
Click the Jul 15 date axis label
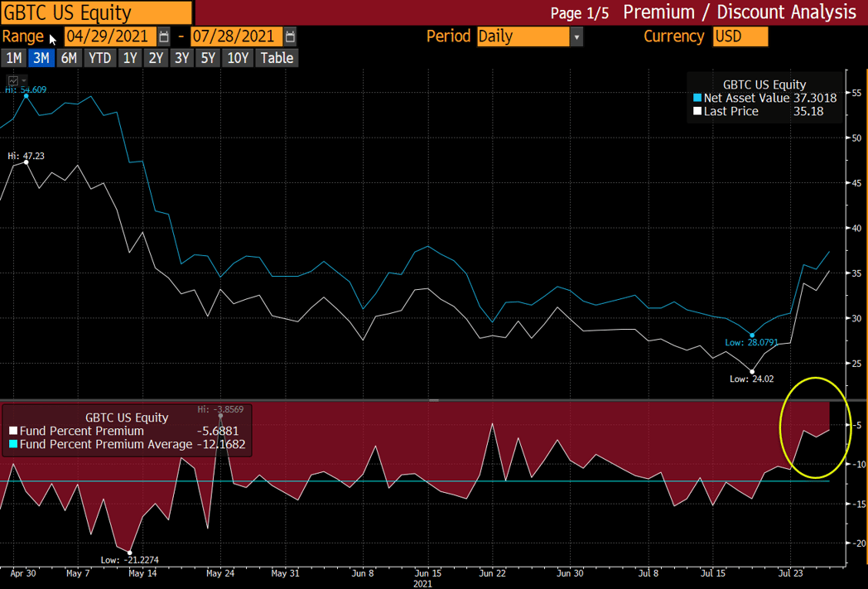coord(713,573)
